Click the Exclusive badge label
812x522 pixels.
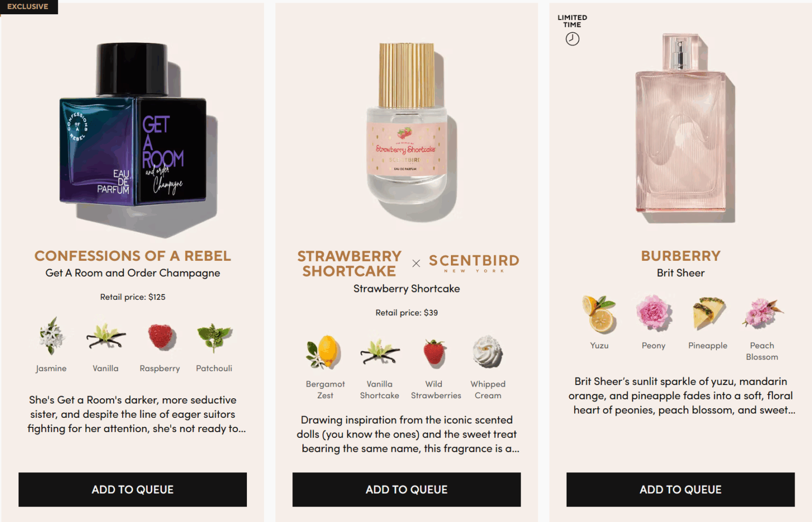(28, 7)
